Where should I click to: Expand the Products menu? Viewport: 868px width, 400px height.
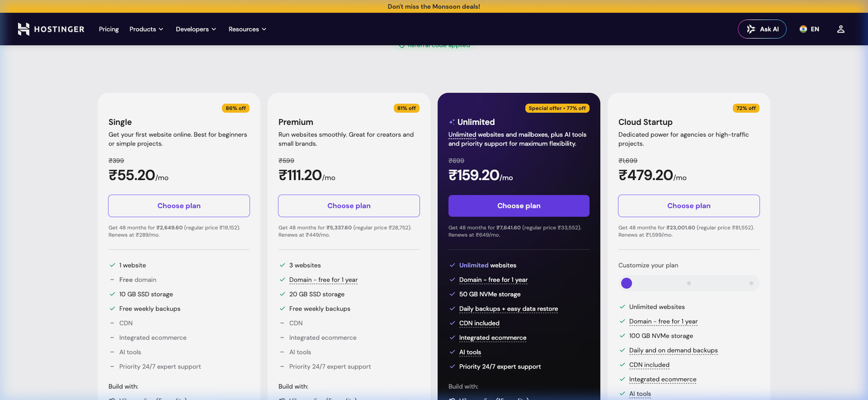pos(146,29)
